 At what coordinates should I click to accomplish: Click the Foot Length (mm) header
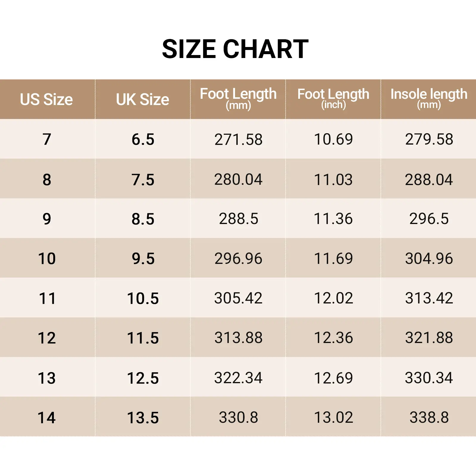[x=238, y=99]
